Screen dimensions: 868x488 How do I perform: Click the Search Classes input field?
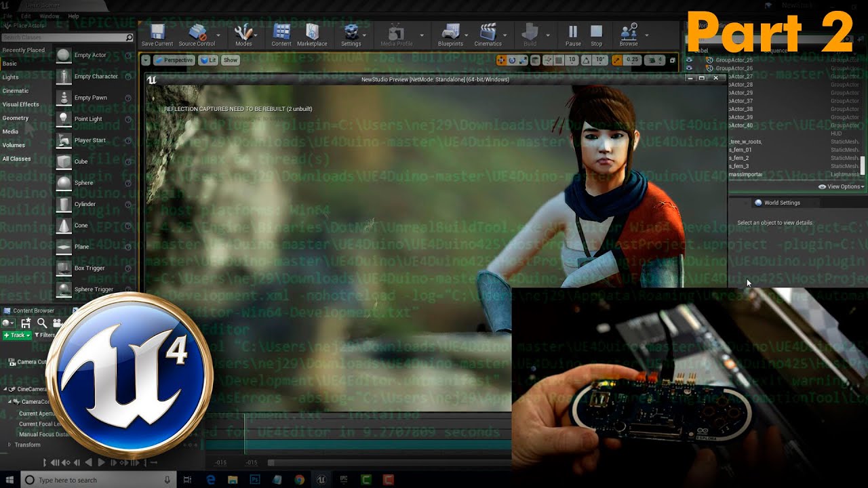(68, 38)
